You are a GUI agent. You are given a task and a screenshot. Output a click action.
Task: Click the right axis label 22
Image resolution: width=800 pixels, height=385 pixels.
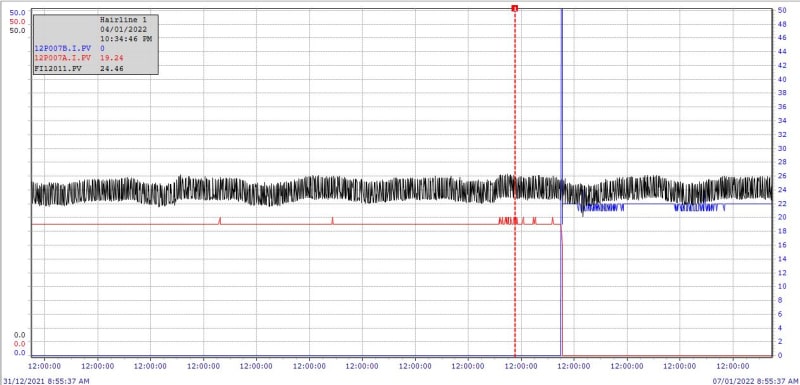pos(782,203)
